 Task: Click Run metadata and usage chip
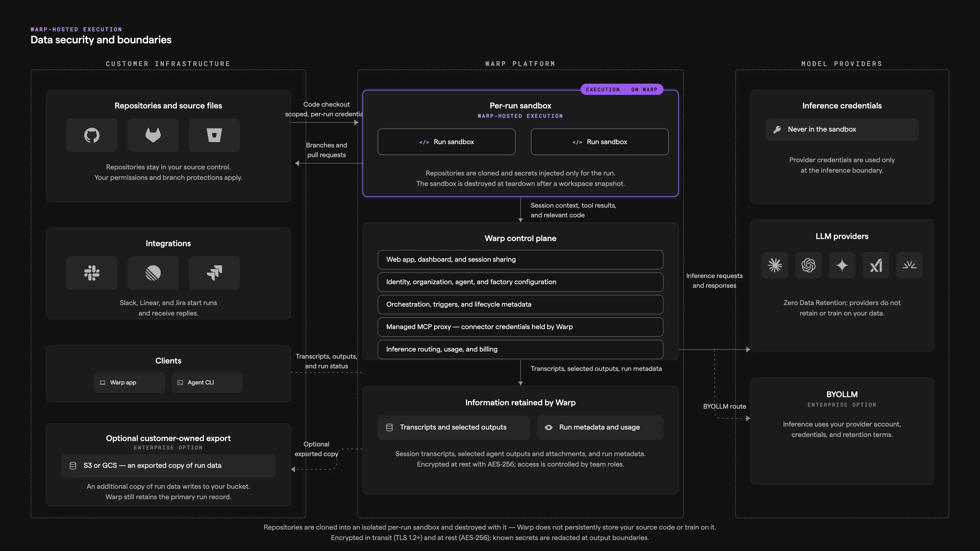(x=600, y=428)
